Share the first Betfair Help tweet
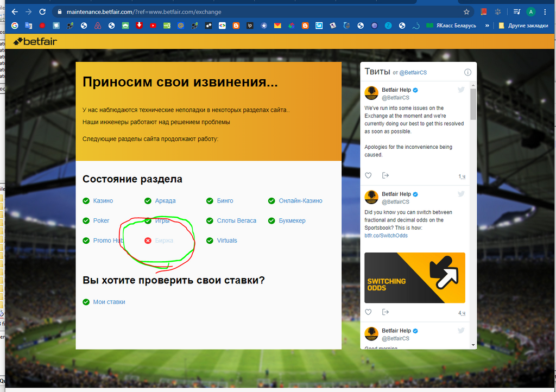The image size is (556, 392). point(386,175)
